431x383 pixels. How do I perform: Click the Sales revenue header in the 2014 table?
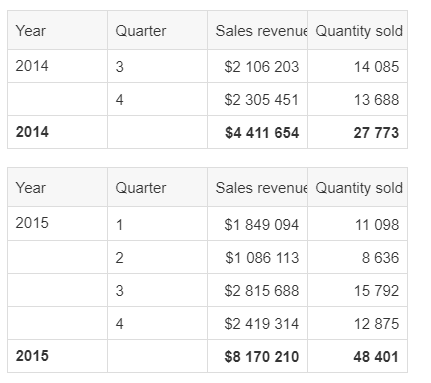pyautogui.click(x=257, y=30)
